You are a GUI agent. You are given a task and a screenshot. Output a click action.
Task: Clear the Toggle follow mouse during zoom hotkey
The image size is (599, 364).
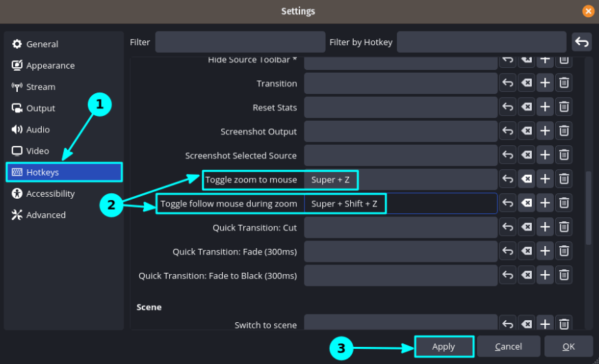(526, 203)
